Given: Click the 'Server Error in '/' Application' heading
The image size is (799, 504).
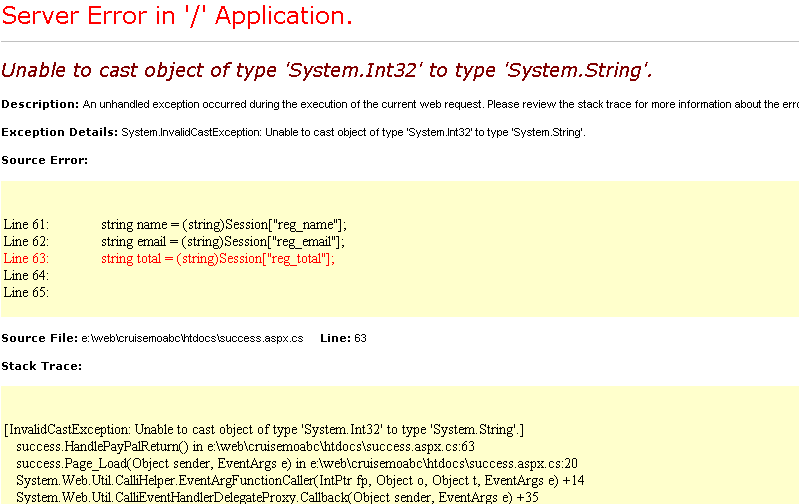Looking at the screenshot, I should (176, 17).
